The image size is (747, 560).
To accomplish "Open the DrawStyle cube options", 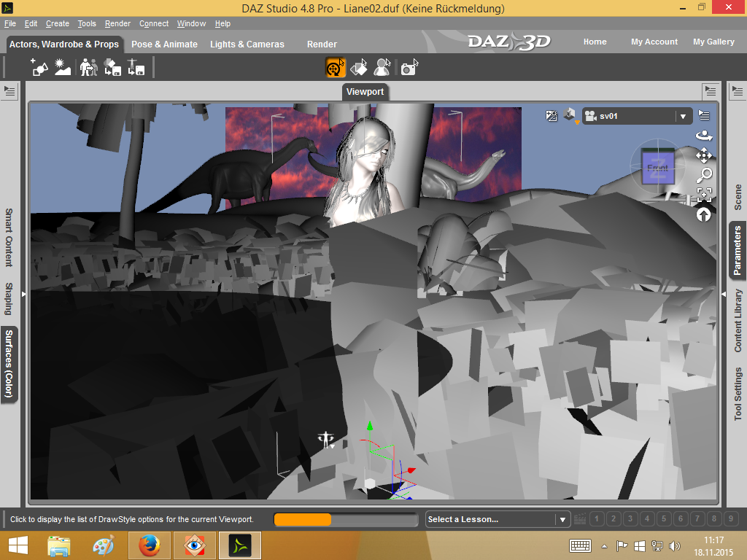I will point(569,114).
